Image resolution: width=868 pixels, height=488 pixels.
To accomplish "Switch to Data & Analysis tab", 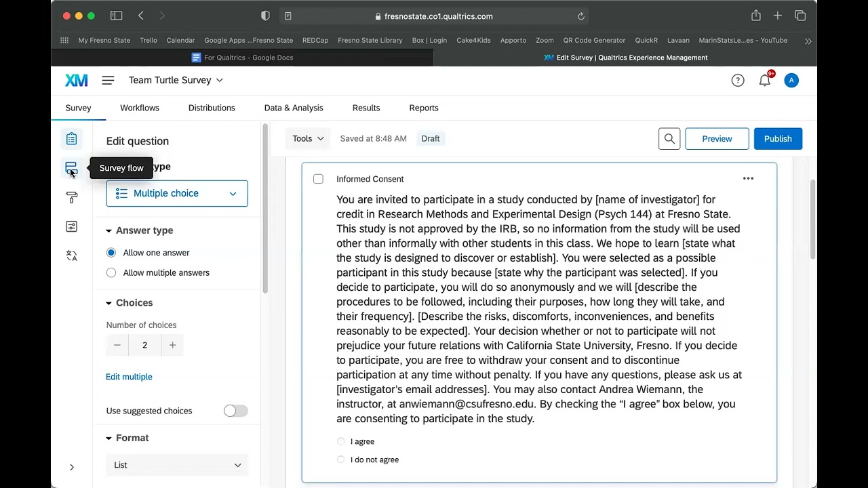I will 294,108.
